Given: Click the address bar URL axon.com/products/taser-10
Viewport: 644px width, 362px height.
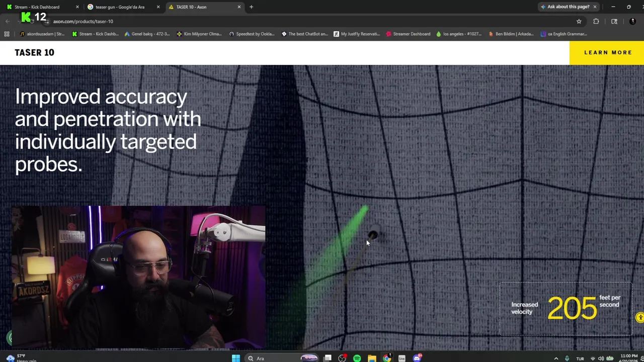Looking at the screenshot, I should (x=83, y=21).
